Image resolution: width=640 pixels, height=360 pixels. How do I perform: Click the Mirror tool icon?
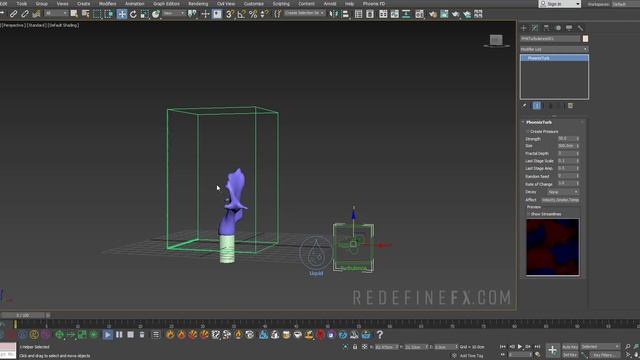[x=334, y=14]
